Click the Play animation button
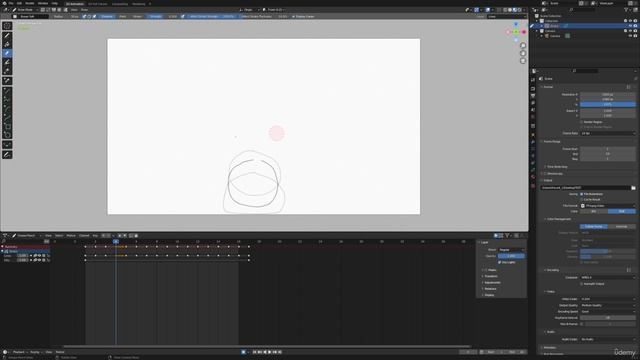Screen dimensions: 640x360 click(x=270, y=352)
